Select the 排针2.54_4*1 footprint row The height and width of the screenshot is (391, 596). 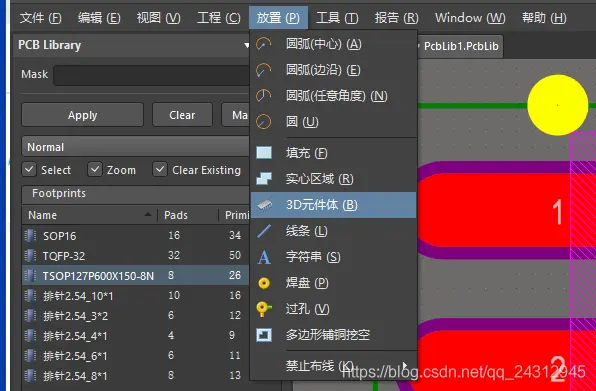[136, 336]
